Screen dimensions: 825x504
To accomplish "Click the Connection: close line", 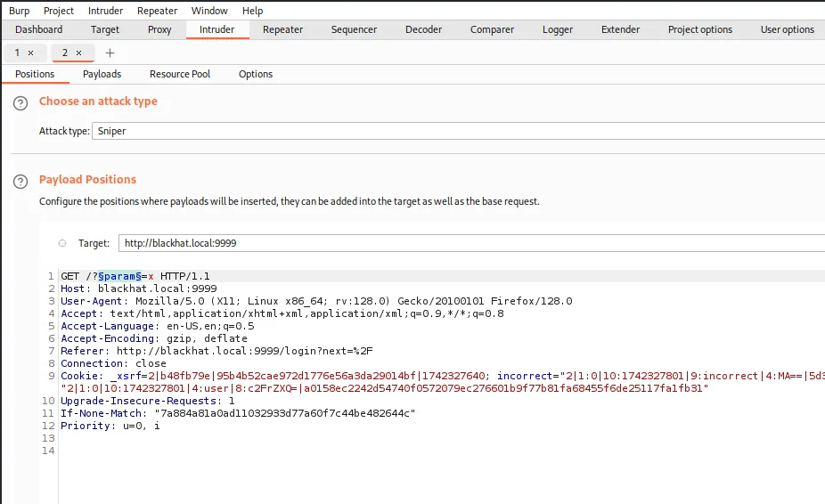I will (x=113, y=363).
